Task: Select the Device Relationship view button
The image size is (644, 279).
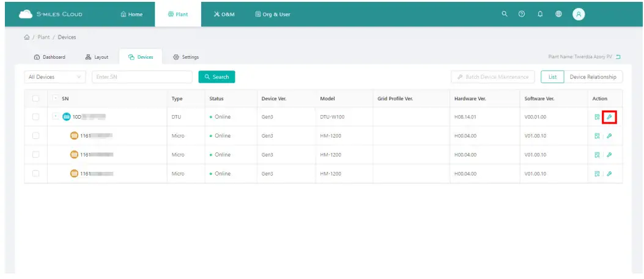Action: coord(593,77)
